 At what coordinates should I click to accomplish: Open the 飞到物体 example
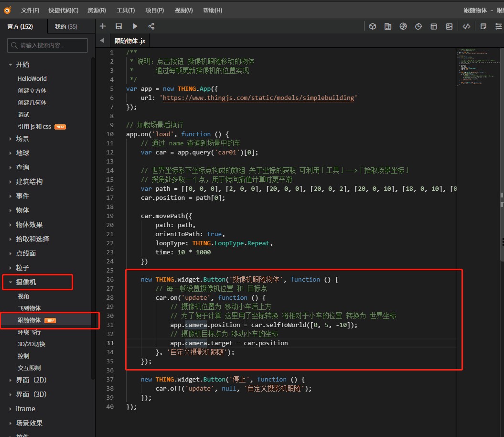click(29, 308)
